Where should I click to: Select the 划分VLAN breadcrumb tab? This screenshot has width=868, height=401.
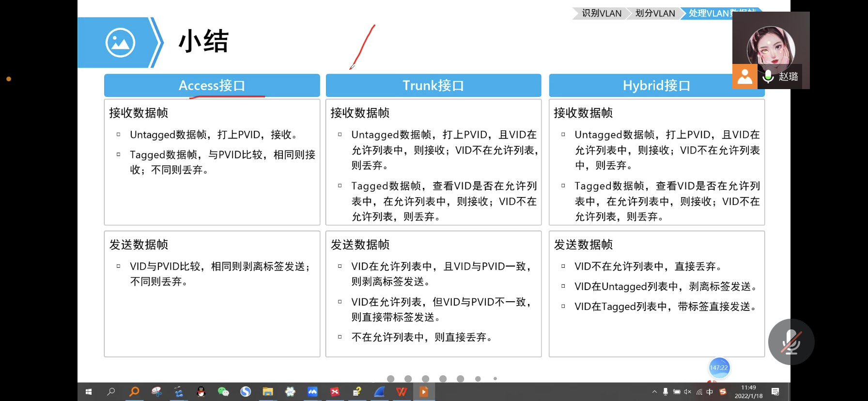[655, 13]
